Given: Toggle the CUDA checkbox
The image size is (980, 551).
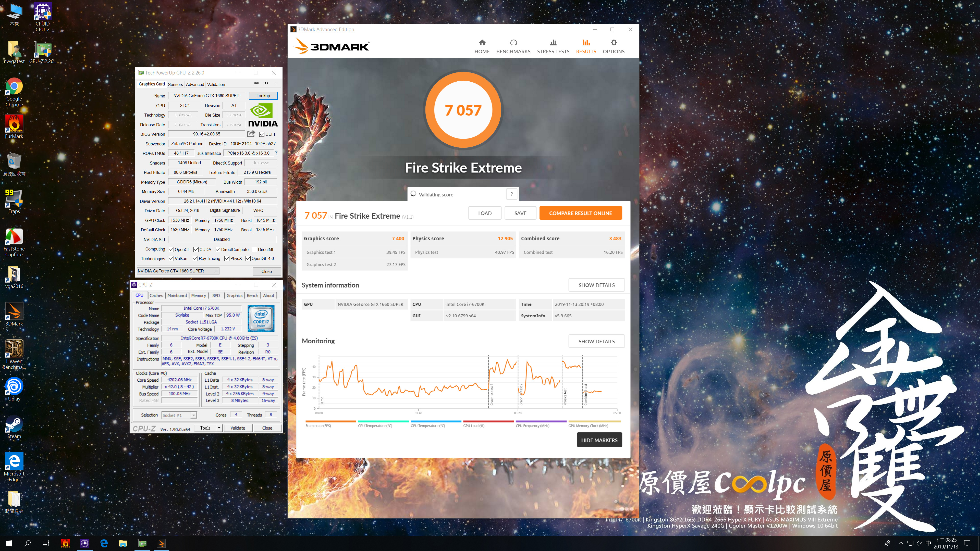Looking at the screenshot, I should pyautogui.click(x=196, y=249).
